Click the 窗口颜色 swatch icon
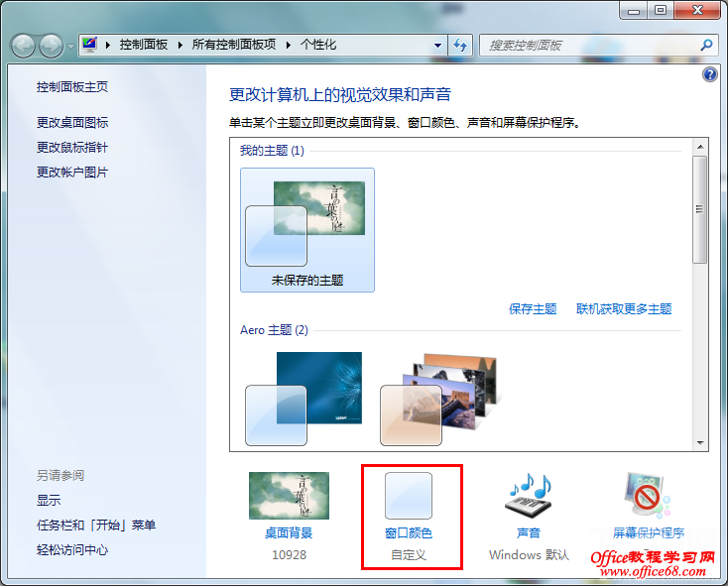 coord(409,496)
